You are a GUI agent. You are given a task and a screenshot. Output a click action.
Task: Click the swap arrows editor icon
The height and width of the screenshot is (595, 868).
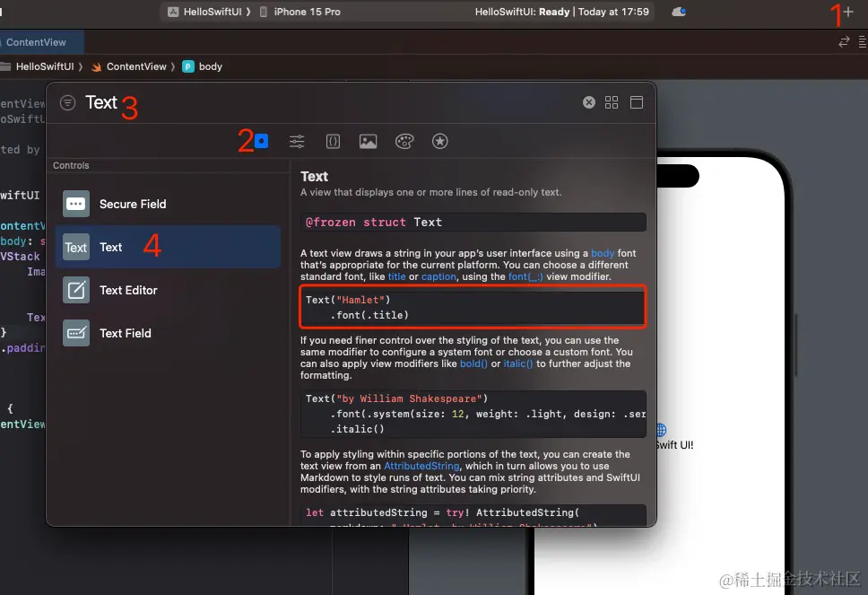tap(844, 42)
